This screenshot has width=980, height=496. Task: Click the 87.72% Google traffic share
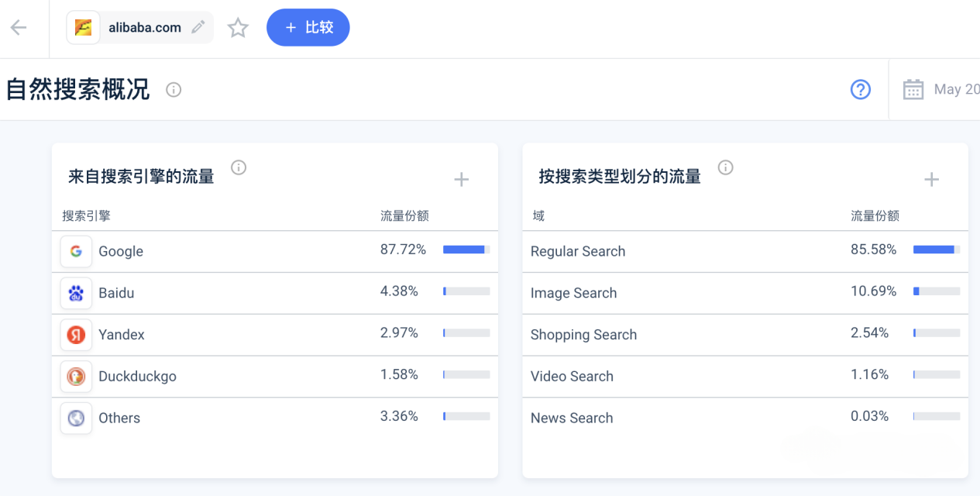point(403,250)
